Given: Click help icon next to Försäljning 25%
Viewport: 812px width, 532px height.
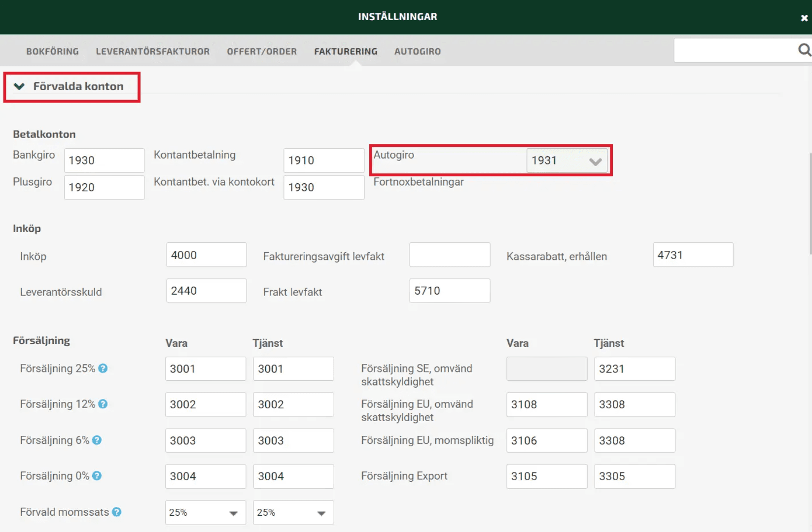Looking at the screenshot, I should 103,368.
